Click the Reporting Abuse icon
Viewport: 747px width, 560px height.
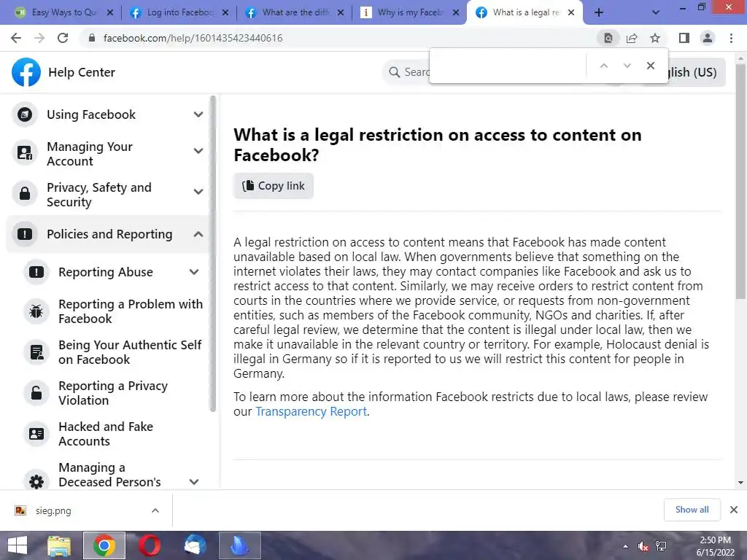pos(36,272)
